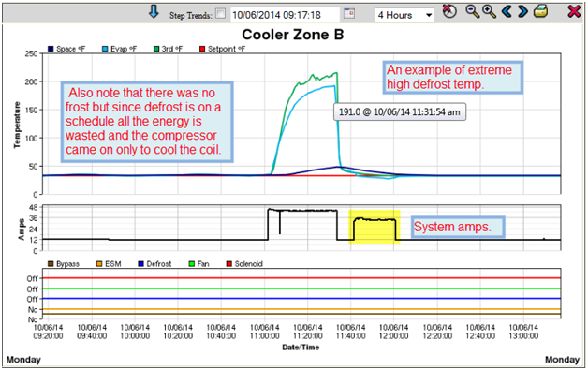Click the 10/06/14 10:20:00 axis label
Screen dimensions: 588x370
[x=178, y=332]
